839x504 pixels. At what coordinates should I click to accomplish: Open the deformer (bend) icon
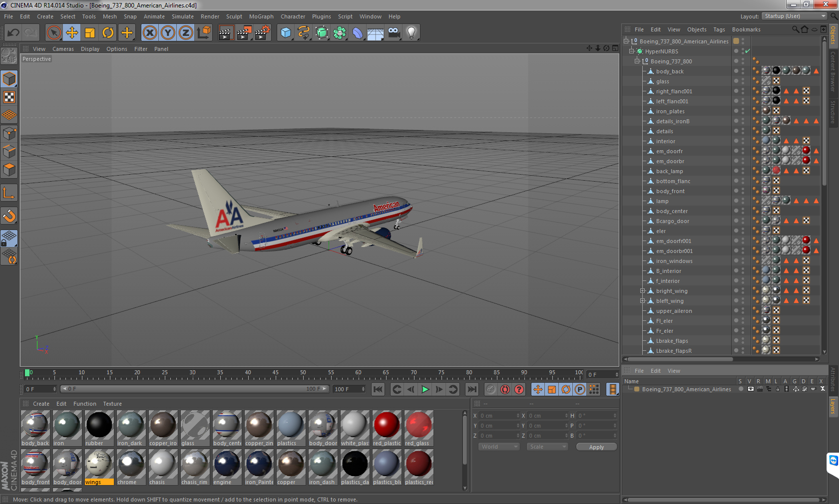(358, 33)
